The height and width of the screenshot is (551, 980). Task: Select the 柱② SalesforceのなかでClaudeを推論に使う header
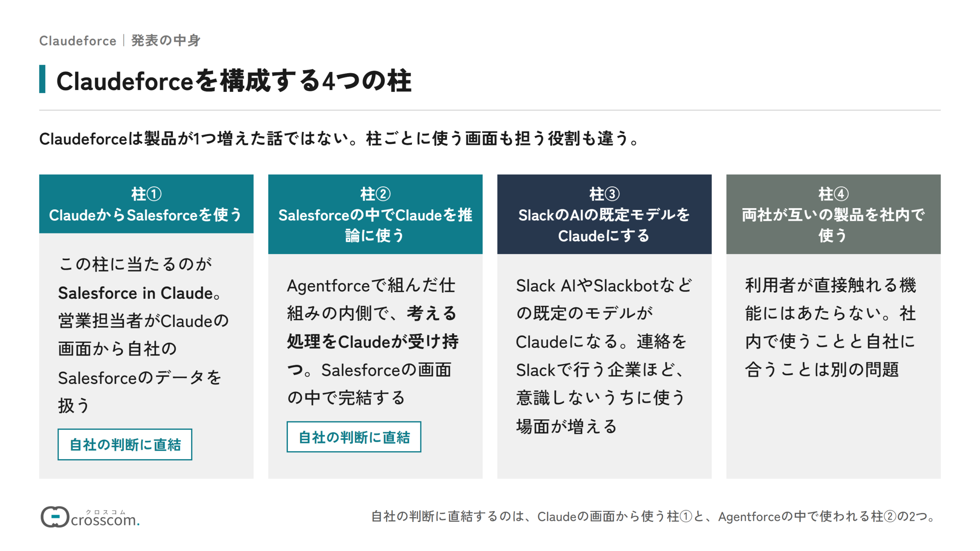pos(375,214)
